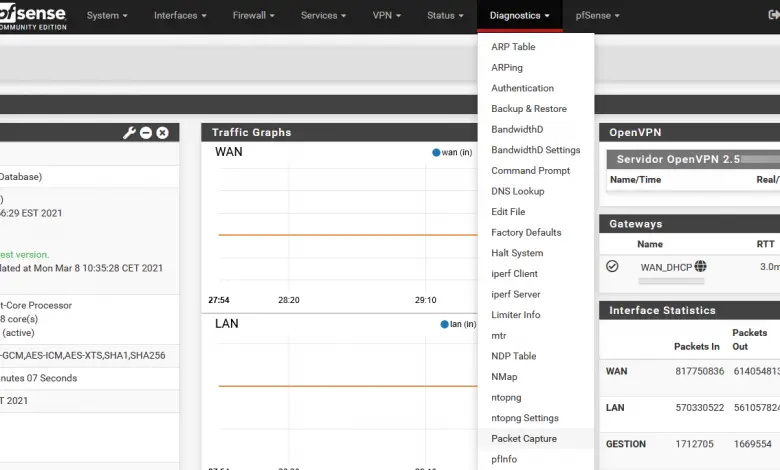This screenshot has width=780, height=470.
Task: Open the Services dropdown menu
Action: 323,15
